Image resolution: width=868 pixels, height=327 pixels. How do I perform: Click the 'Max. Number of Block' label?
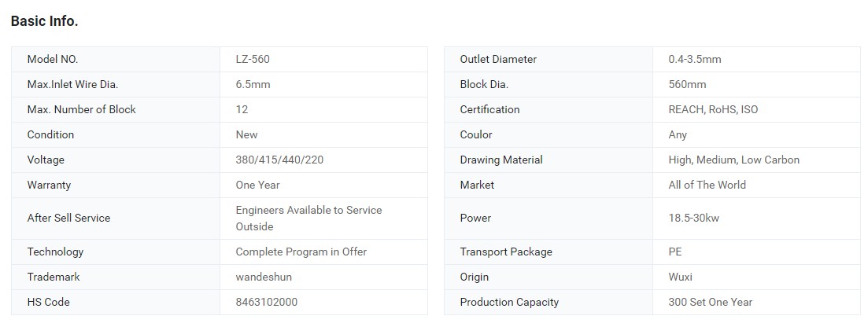coord(81,109)
